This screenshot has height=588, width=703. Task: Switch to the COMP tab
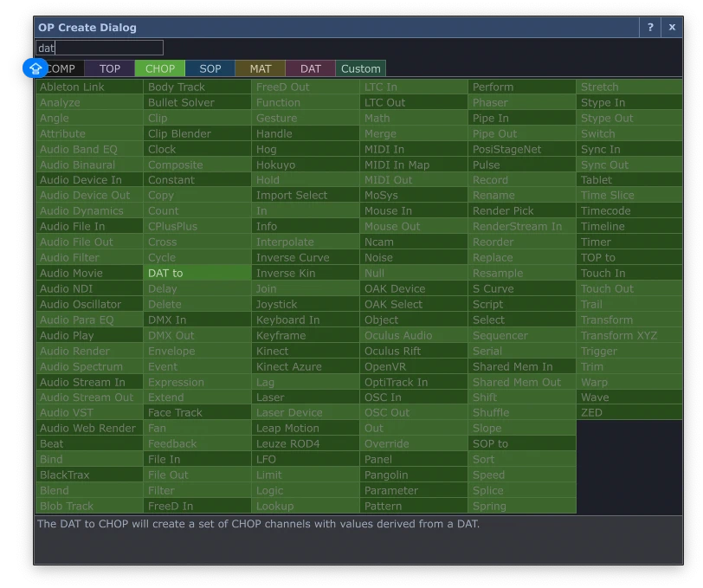pos(60,68)
